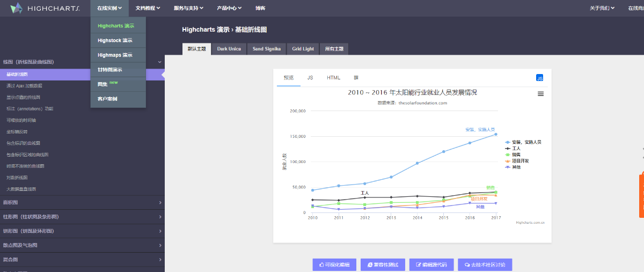644x272 pixels.
Task: Open 时间不连续的曲线图 demo
Action: (25, 166)
